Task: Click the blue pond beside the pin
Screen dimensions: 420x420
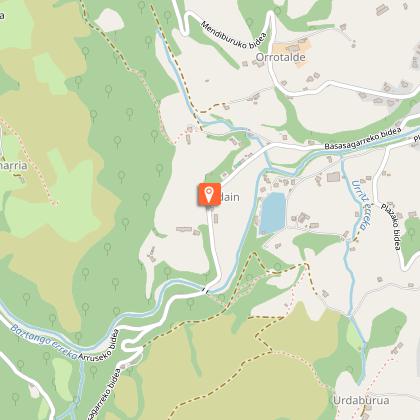Action: pyautogui.click(x=273, y=213)
